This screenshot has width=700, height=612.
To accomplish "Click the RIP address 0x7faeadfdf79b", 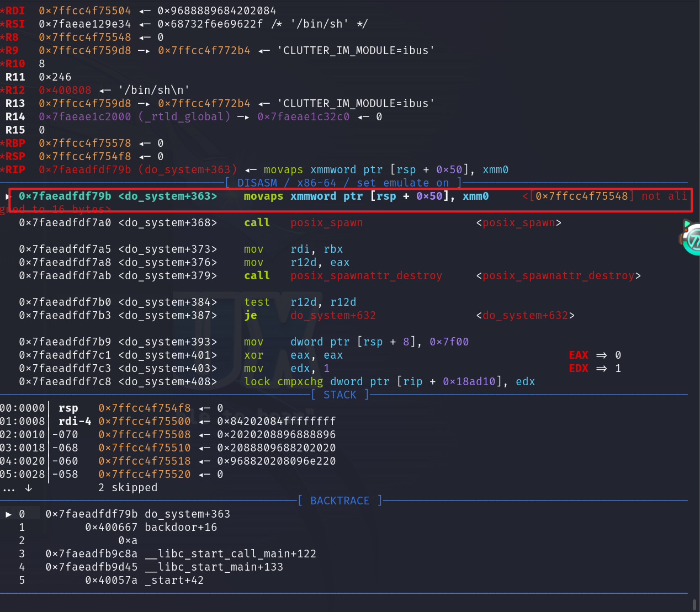I will (85, 169).
